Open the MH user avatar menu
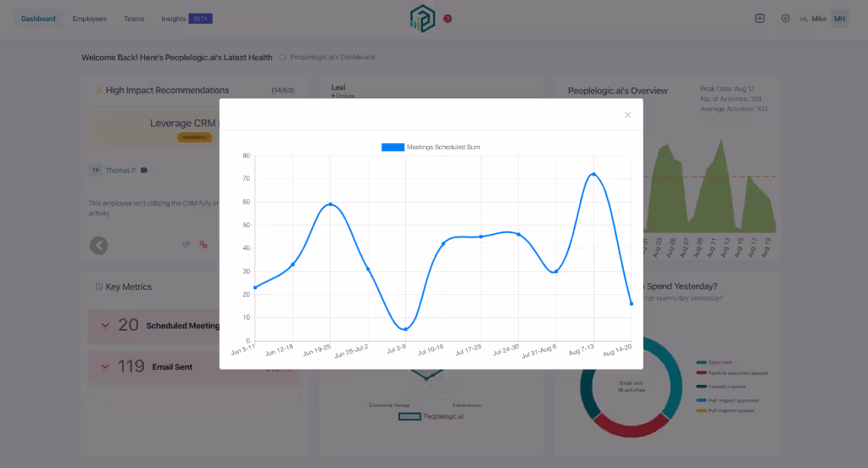This screenshot has width=868, height=468. point(840,19)
